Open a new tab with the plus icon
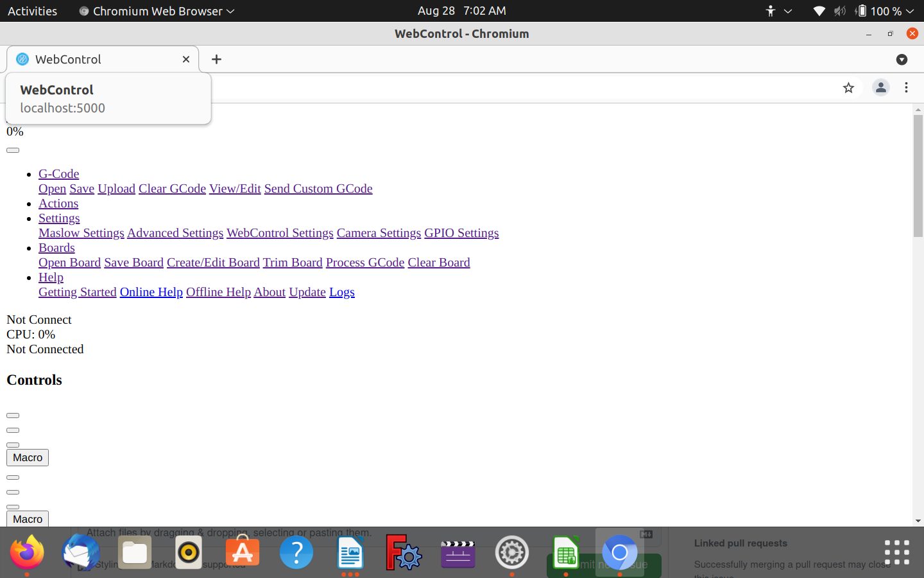The width and height of the screenshot is (924, 578). click(x=216, y=58)
